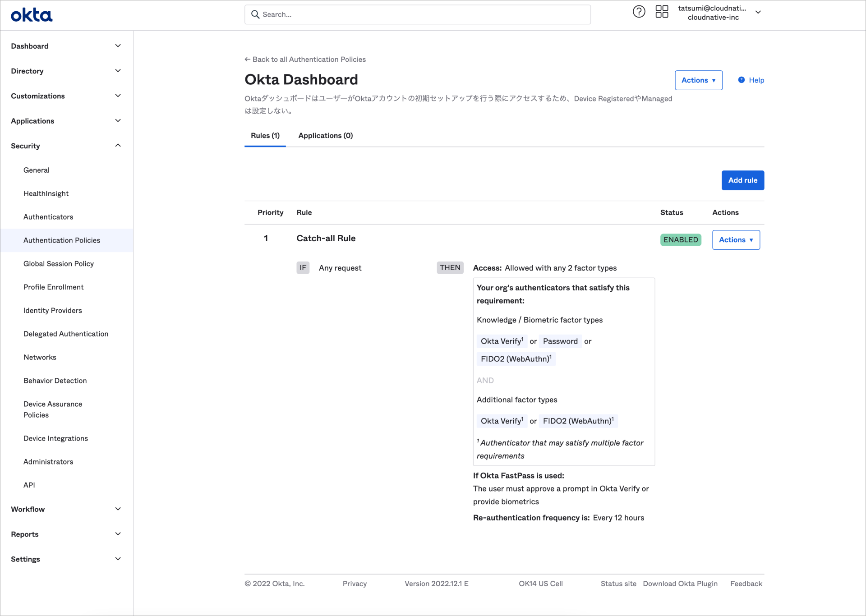Screen dimensions: 866x616
Task: Open the apps grid icon in header
Action: (662, 11)
